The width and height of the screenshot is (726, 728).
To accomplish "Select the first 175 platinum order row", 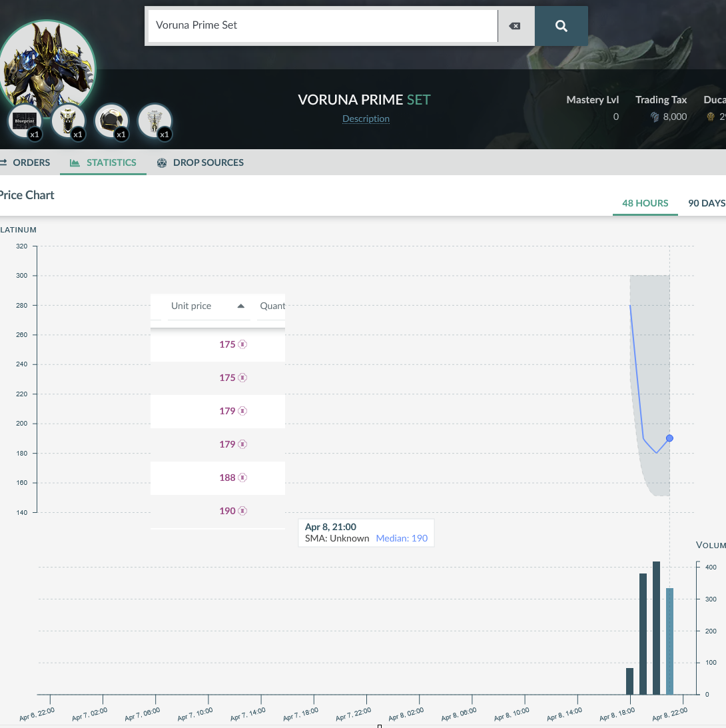I will click(218, 344).
